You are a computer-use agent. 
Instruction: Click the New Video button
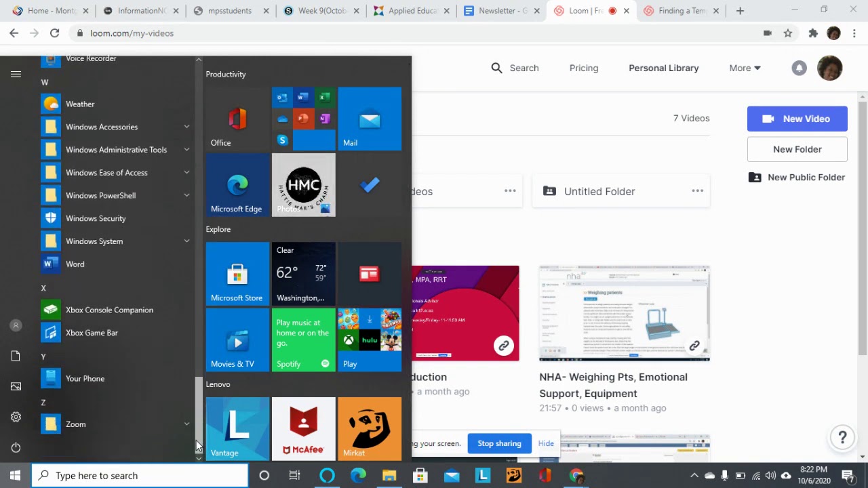pyautogui.click(x=797, y=119)
